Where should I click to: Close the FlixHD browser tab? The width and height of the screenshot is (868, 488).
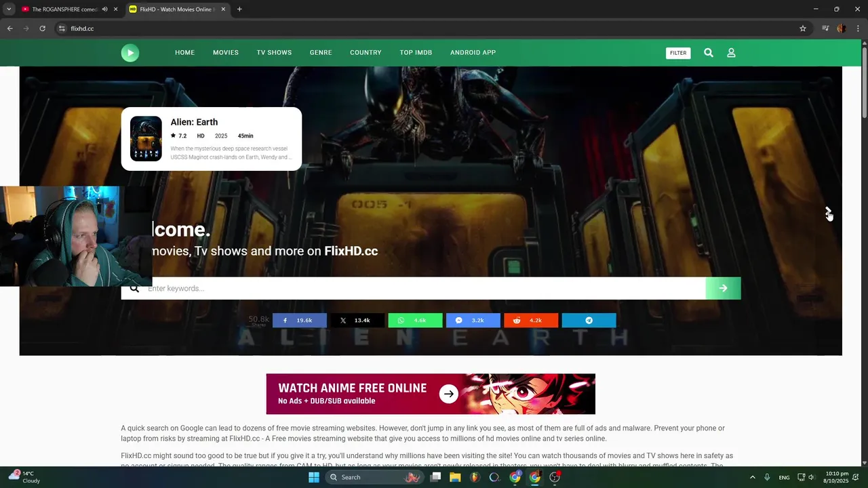[223, 9]
